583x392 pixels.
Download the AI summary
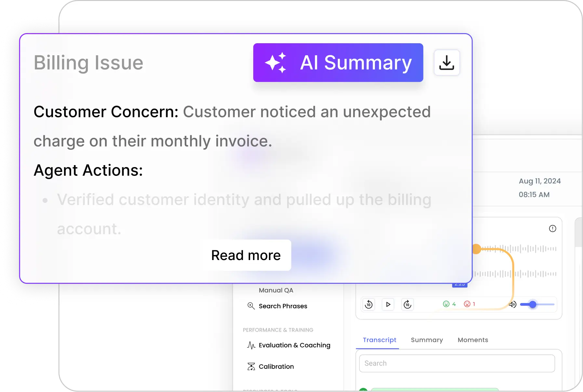pos(446,63)
